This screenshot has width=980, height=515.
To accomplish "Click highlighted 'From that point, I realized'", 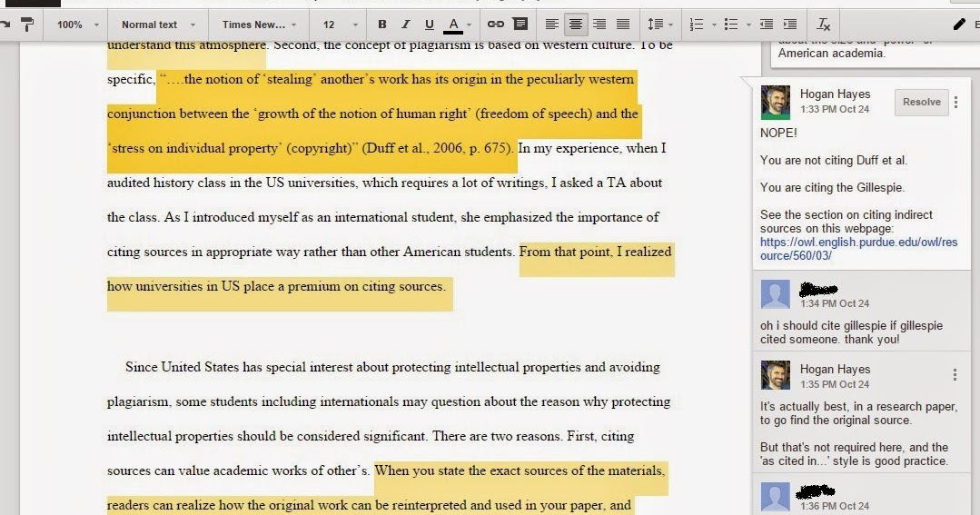I will click(x=596, y=252).
